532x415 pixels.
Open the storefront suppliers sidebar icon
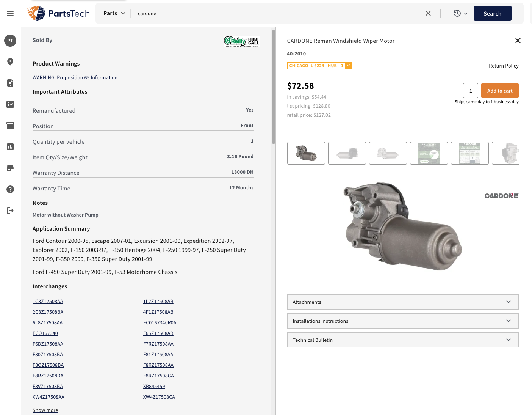(10, 168)
